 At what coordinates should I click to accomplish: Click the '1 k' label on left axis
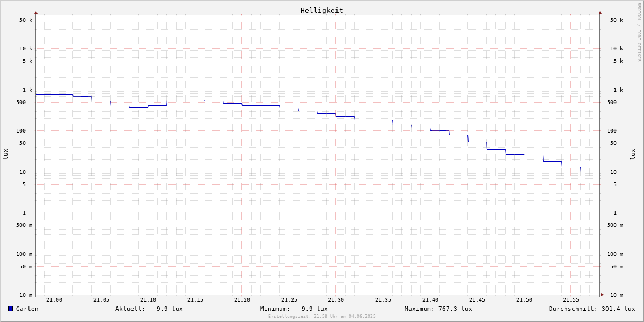coord(27,90)
